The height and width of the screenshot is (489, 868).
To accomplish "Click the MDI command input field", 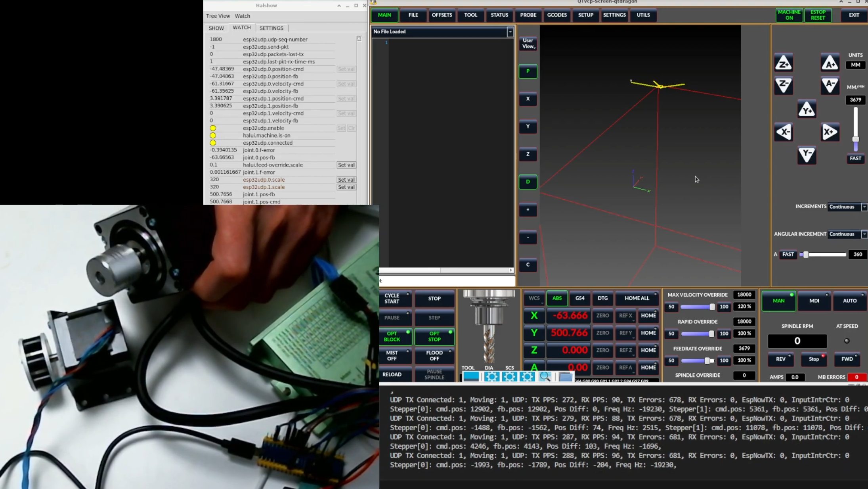I will pyautogui.click(x=448, y=281).
